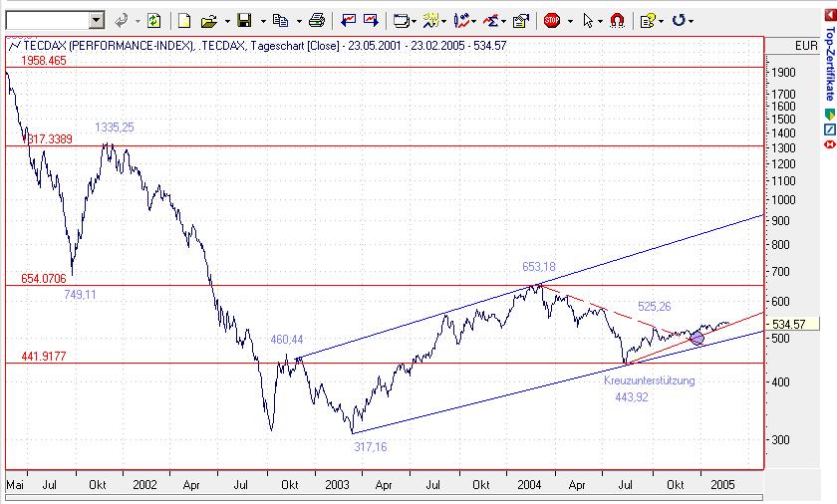Click the grayed-out undo arrow icon
This screenshot has height=504, width=837.
click(122, 21)
